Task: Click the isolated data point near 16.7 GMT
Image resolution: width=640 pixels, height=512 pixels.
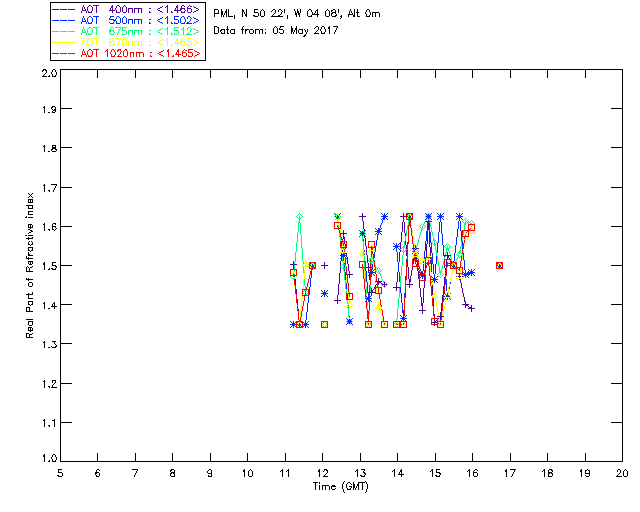Action: tap(499, 265)
